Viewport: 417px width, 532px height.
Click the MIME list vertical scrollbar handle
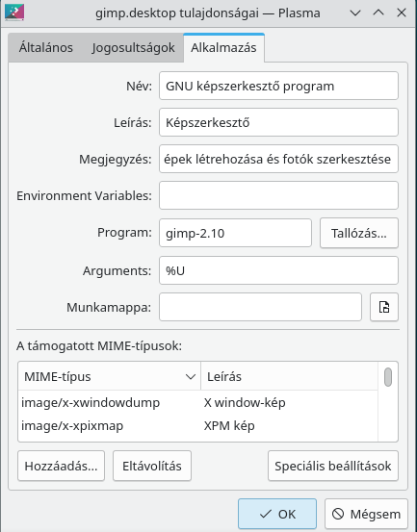click(x=388, y=377)
